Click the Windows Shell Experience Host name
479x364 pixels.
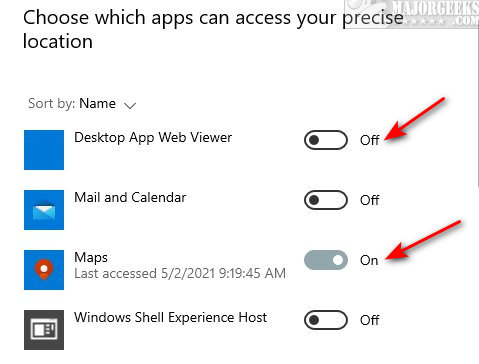[171, 317]
